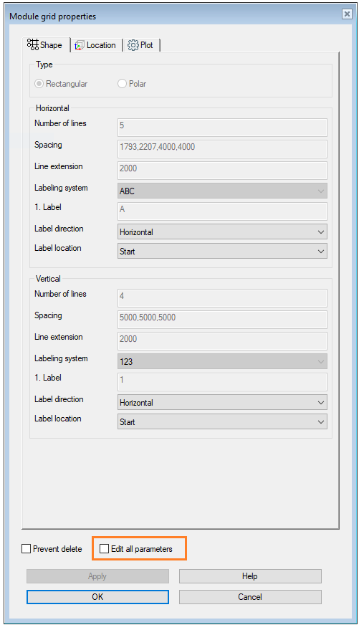Open Help for grid properties
This screenshot has width=364, height=630.
coord(250,576)
